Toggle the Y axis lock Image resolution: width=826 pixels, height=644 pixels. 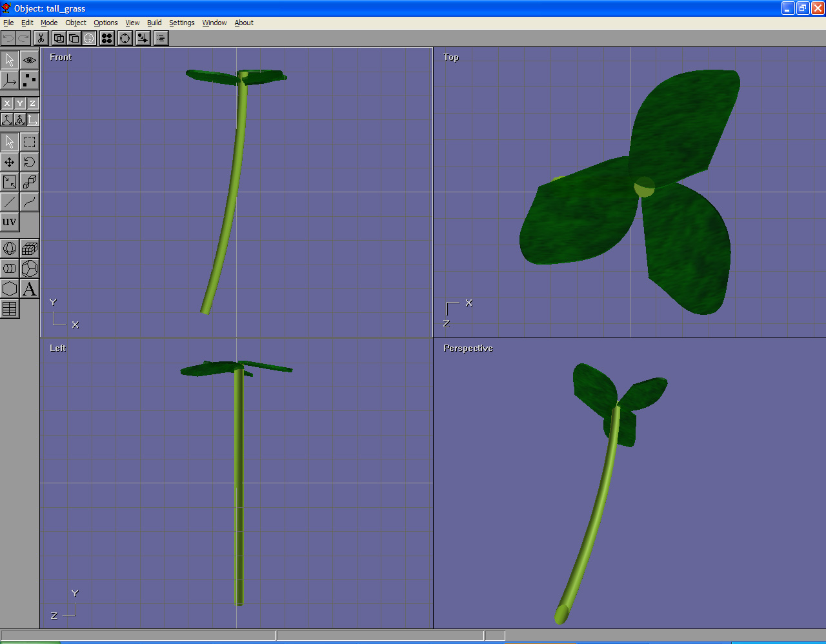tap(20, 103)
